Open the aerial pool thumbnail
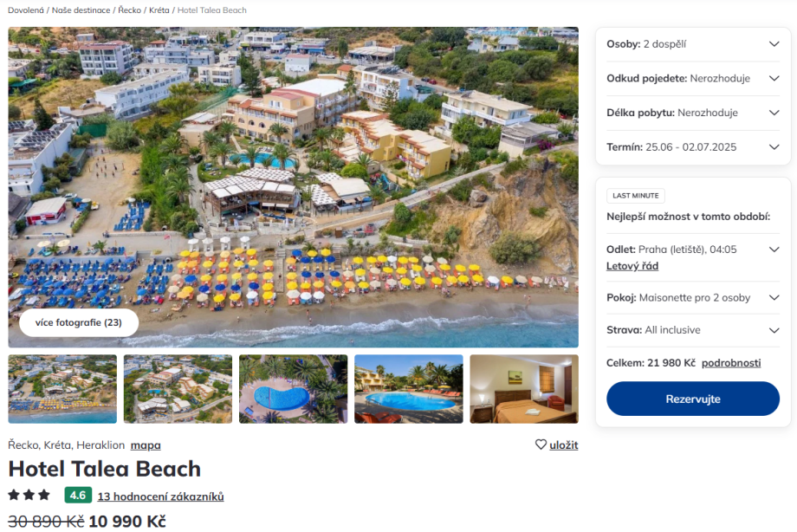 pyautogui.click(x=293, y=389)
